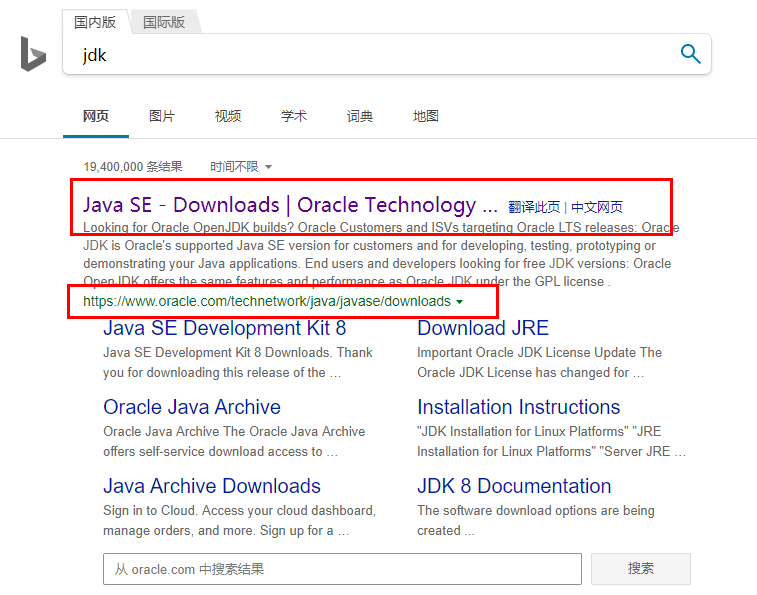Open the Download JRE link
The image size is (757, 595).
483,328
